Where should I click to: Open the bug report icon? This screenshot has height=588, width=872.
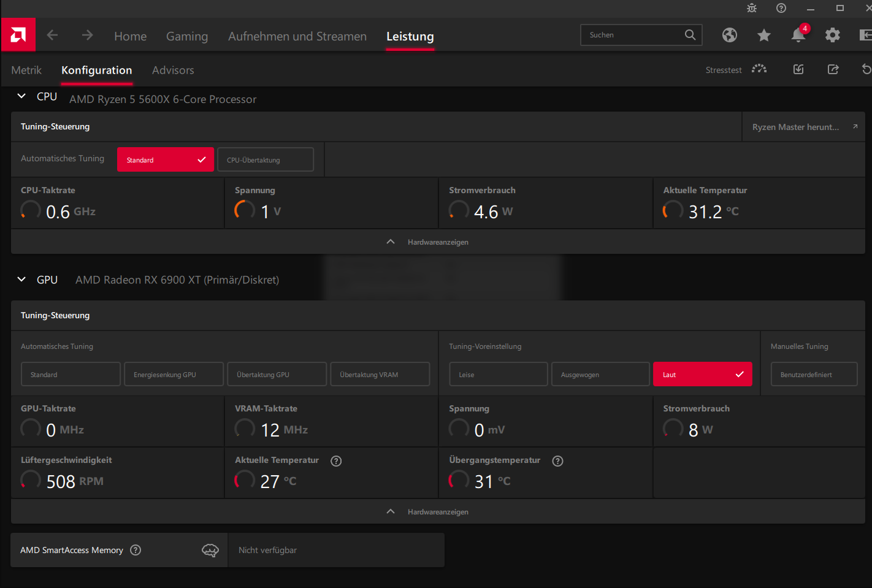(752, 8)
